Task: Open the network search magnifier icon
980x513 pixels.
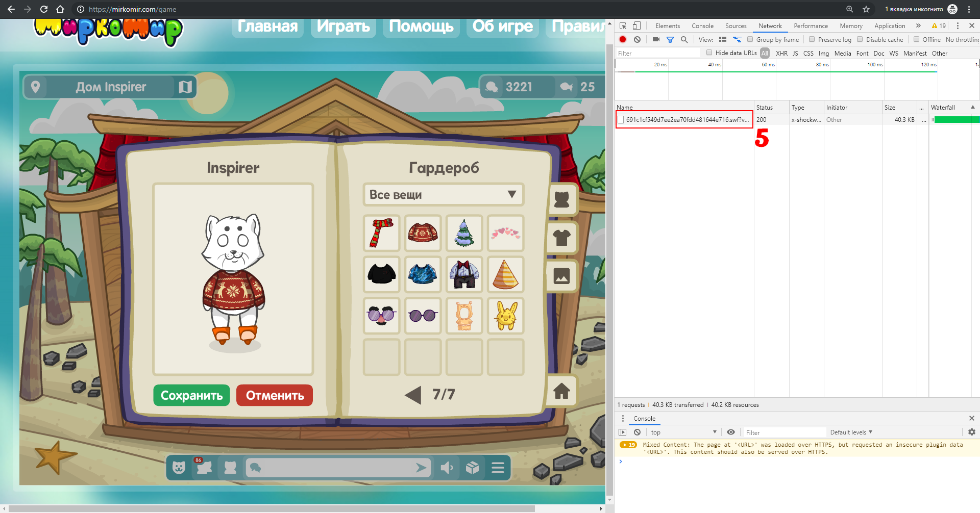Action: click(x=684, y=39)
